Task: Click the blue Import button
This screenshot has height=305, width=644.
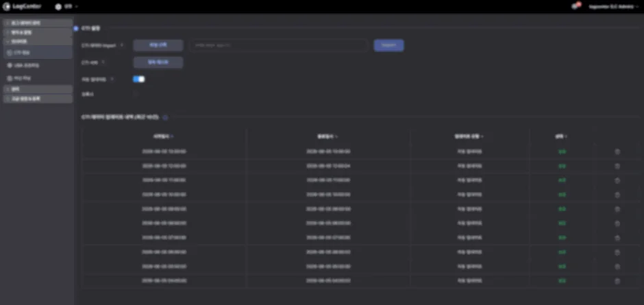Action: click(388, 45)
